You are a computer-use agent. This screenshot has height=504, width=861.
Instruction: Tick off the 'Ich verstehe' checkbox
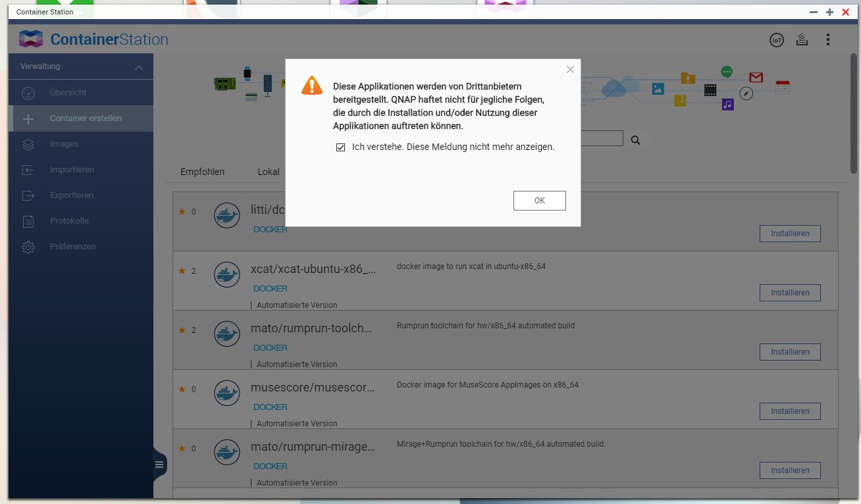(x=340, y=147)
